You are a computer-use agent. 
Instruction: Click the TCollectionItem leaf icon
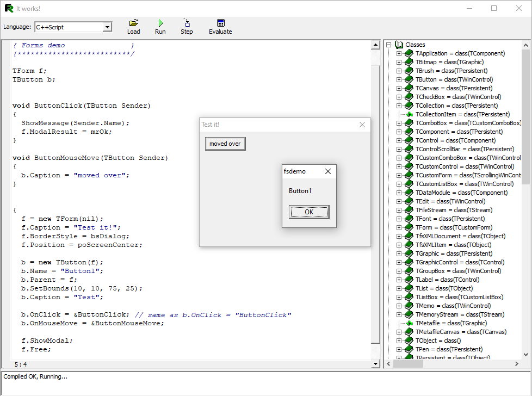click(409, 114)
